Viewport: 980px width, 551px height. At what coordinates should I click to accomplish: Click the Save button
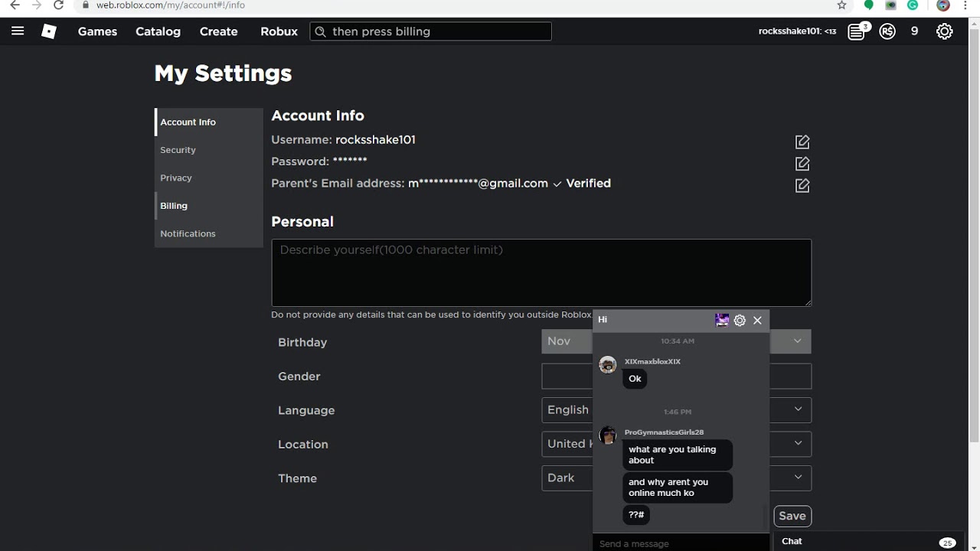(792, 516)
